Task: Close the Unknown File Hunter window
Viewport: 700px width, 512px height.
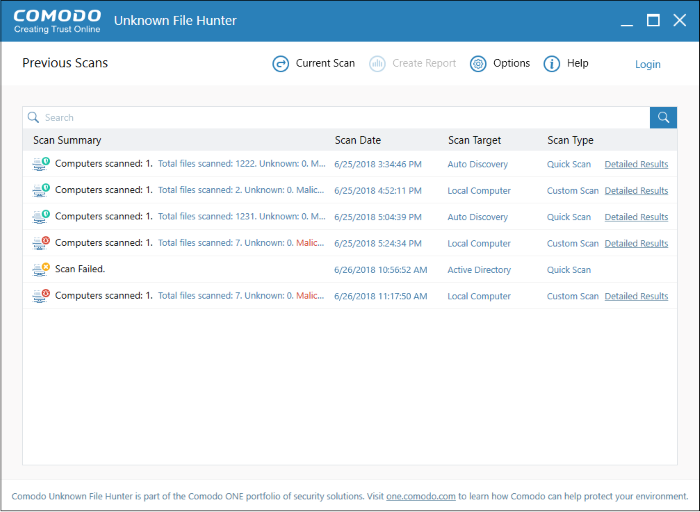Action: coord(679,20)
